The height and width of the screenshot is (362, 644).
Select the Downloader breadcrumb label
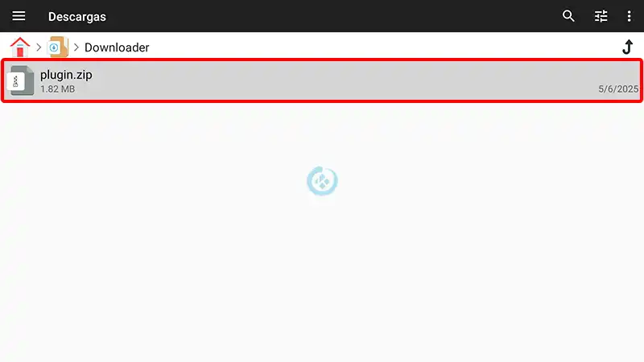117,47
